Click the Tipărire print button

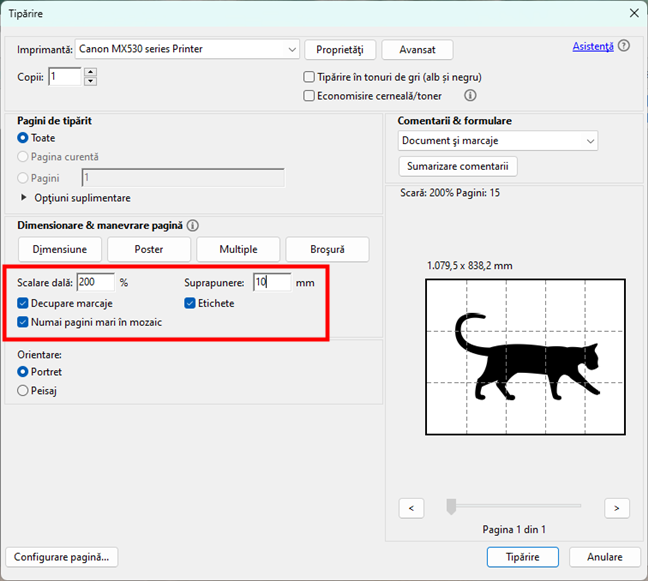[523, 557]
